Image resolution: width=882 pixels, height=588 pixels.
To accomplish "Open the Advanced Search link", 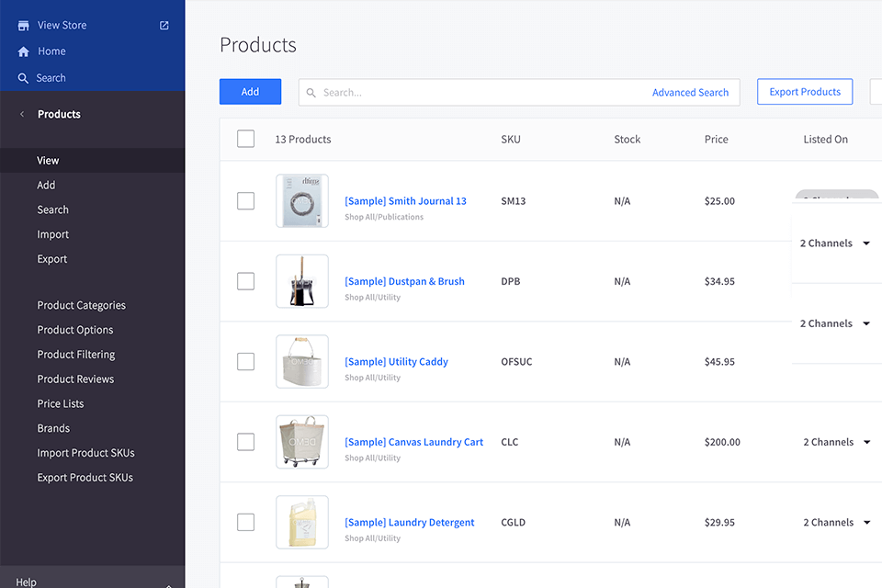I will tap(690, 93).
